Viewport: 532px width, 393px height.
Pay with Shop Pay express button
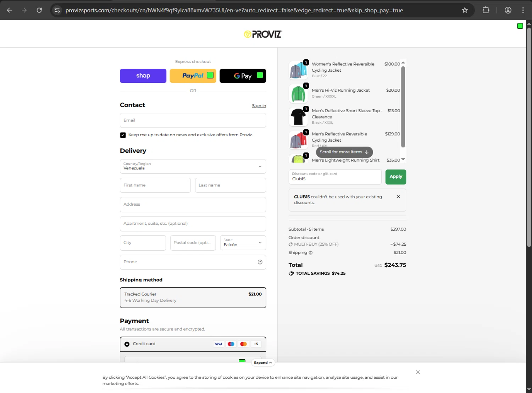point(143,76)
